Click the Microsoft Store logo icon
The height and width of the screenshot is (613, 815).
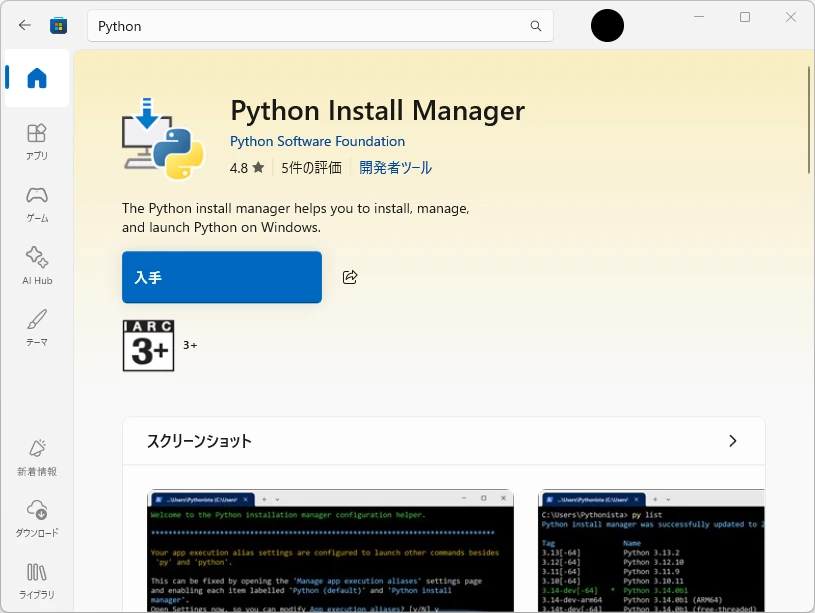point(59,26)
